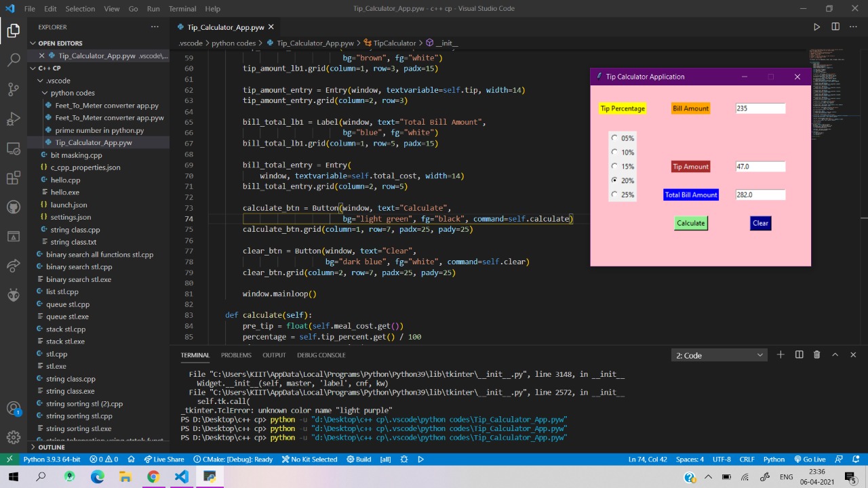Open the Search view in activity bar
Screen dimensions: 868x488
coord(14,60)
